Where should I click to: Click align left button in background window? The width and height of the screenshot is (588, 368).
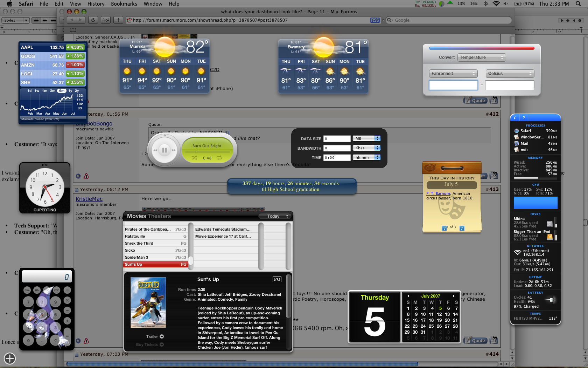point(36,20)
